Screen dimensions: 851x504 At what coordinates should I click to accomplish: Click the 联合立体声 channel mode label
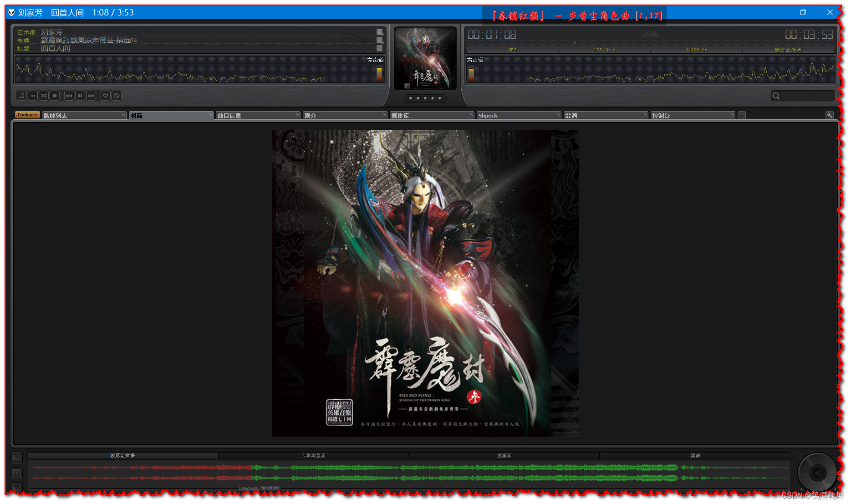click(788, 50)
